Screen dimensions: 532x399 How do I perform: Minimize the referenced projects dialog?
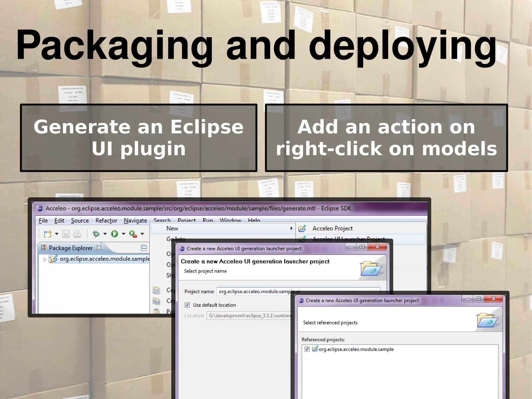467,299
